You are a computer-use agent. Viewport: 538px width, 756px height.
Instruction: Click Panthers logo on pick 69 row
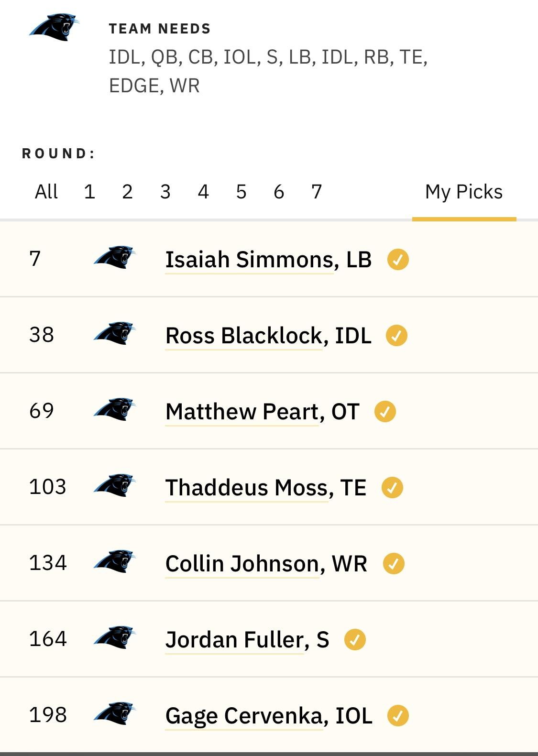pos(115,409)
